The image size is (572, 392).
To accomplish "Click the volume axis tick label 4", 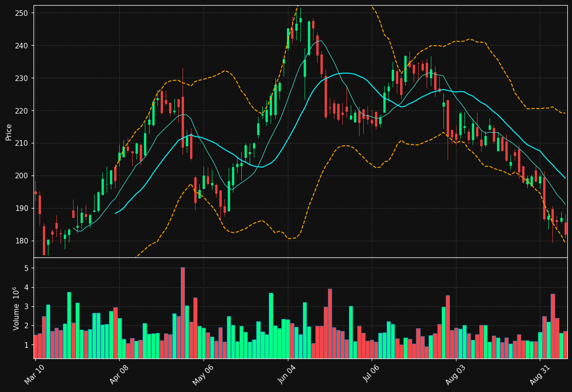I will point(26,288).
